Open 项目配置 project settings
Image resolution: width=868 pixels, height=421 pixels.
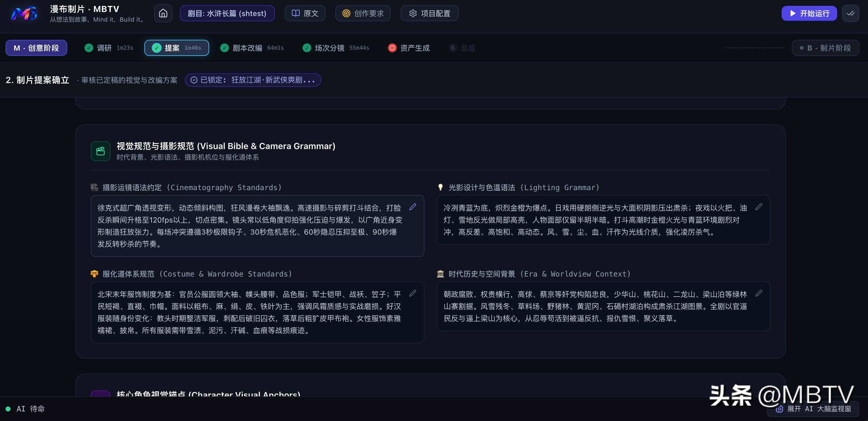[x=430, y=14]
